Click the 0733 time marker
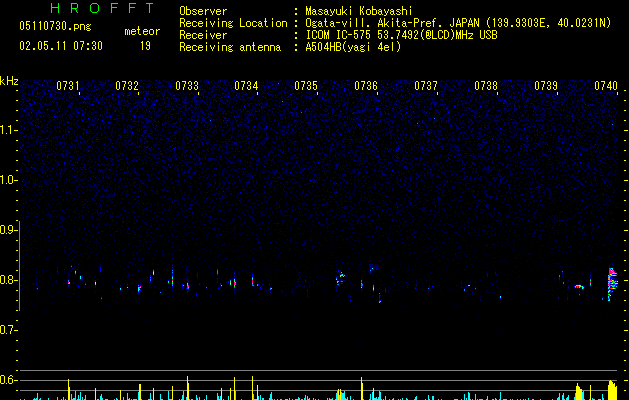 click(187, 86)
